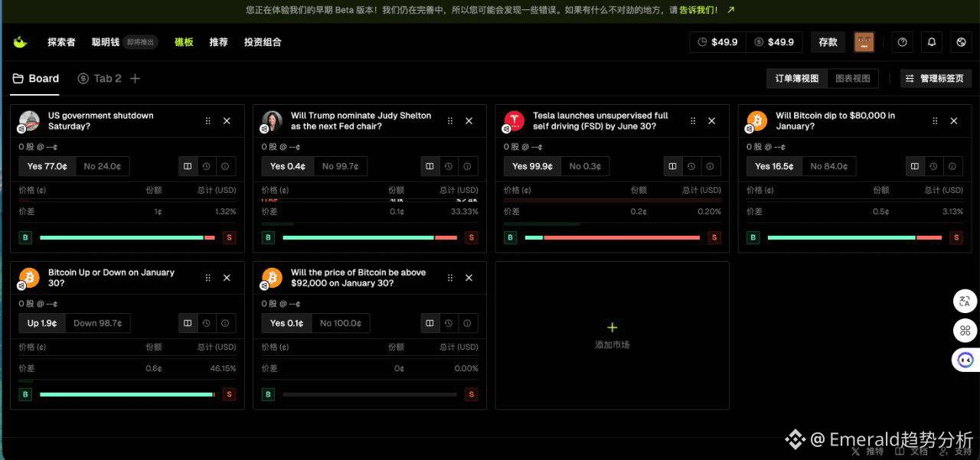Select Up 1.9¢ on Bitcoin Up or Down
Viewport: 980px width, 460px height.
42,323
